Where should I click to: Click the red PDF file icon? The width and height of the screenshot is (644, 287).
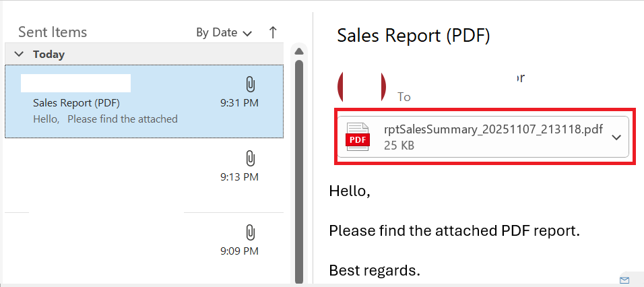(x=358, y=137)
